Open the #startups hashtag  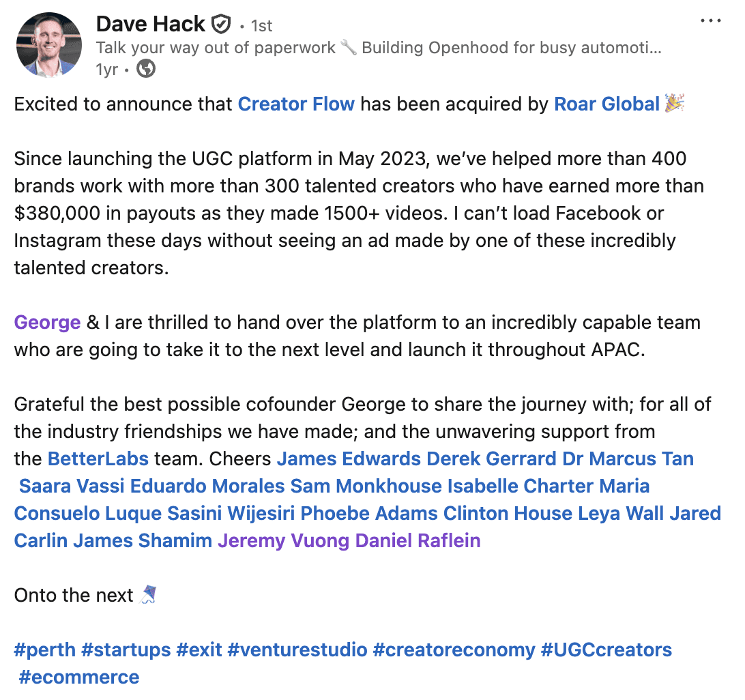[x=126, y=650]
